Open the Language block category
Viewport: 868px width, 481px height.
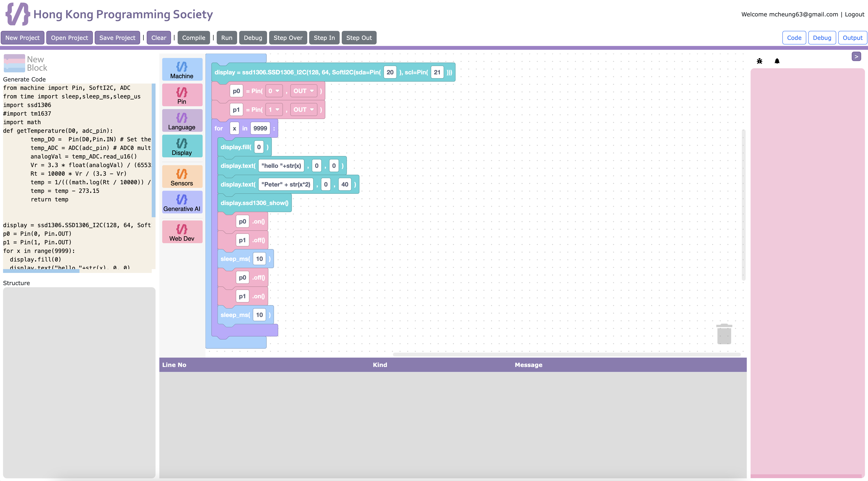click(182, 121)
